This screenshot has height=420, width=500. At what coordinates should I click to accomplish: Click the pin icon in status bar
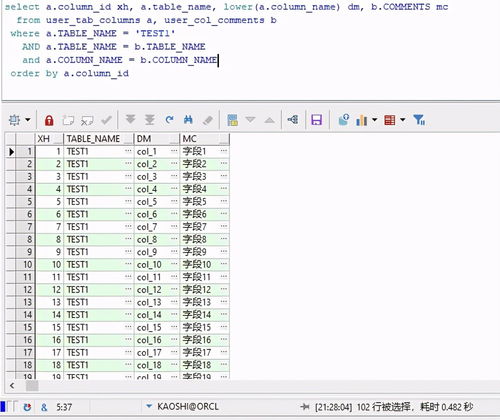point(305,407)
